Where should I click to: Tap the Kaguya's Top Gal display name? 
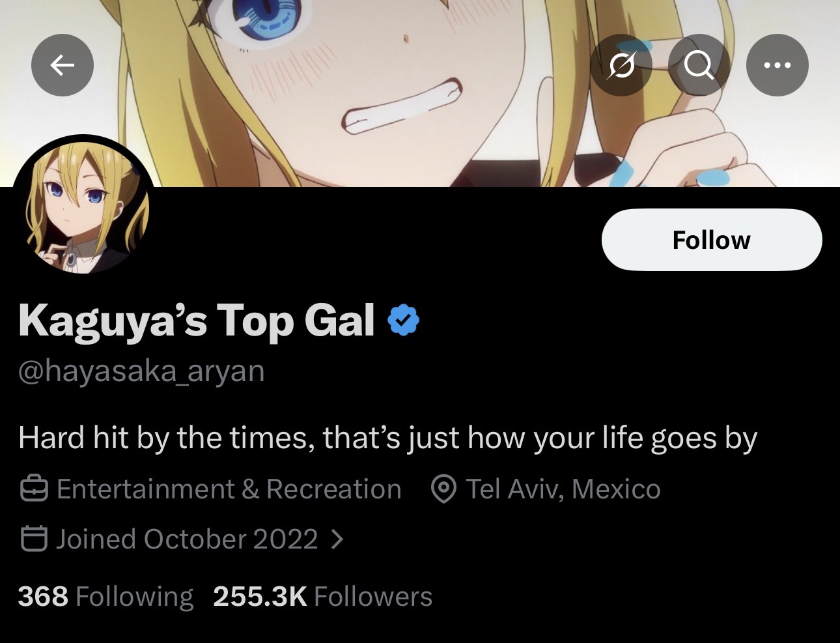coord(197,321)
